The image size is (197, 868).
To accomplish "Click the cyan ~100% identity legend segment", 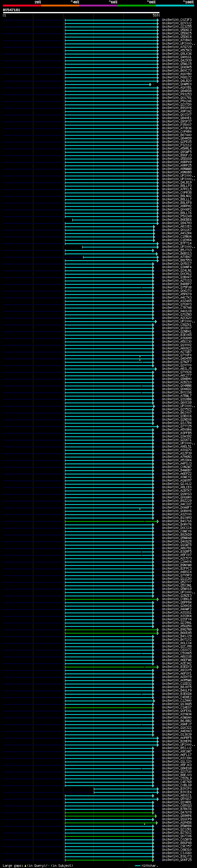I will (175, 6).
